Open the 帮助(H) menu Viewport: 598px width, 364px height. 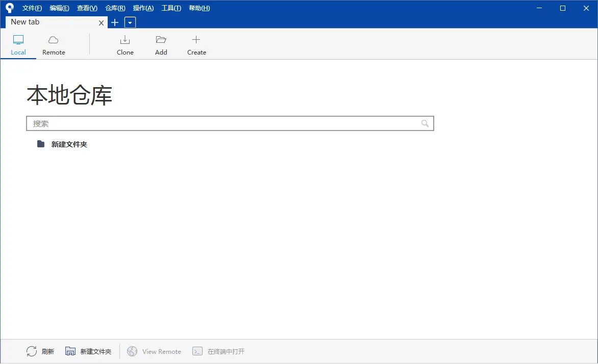tap(200, 8)
